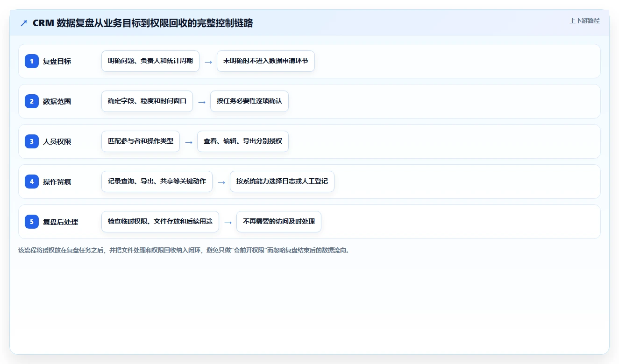The image size is (619, 364).
Task: Click the '数据范围' step label
Action: click(x=57, y=101)
